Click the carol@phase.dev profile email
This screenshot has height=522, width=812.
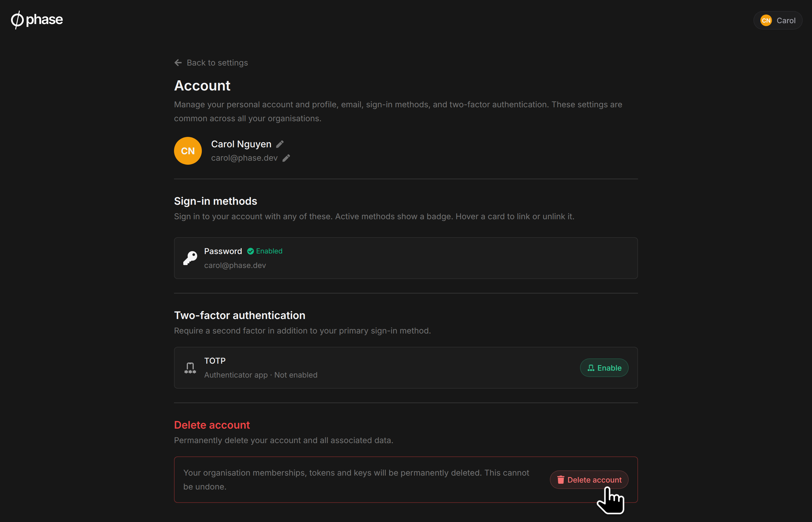point(244,158)
